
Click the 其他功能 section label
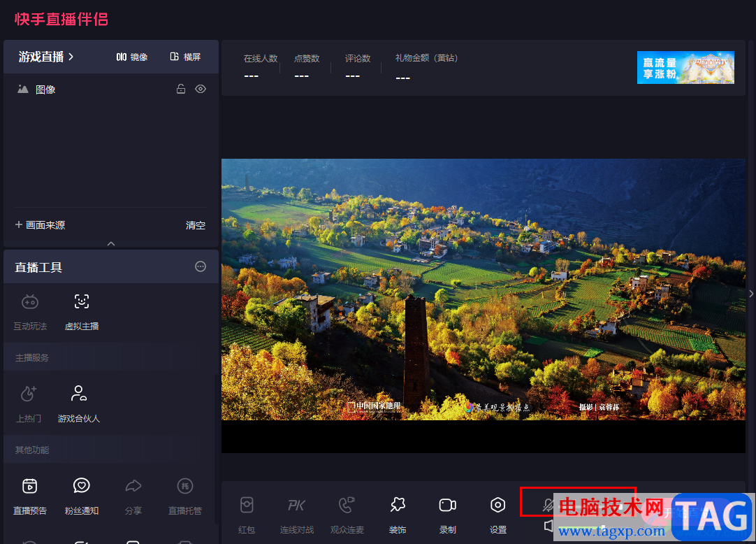tap(32, 450)
